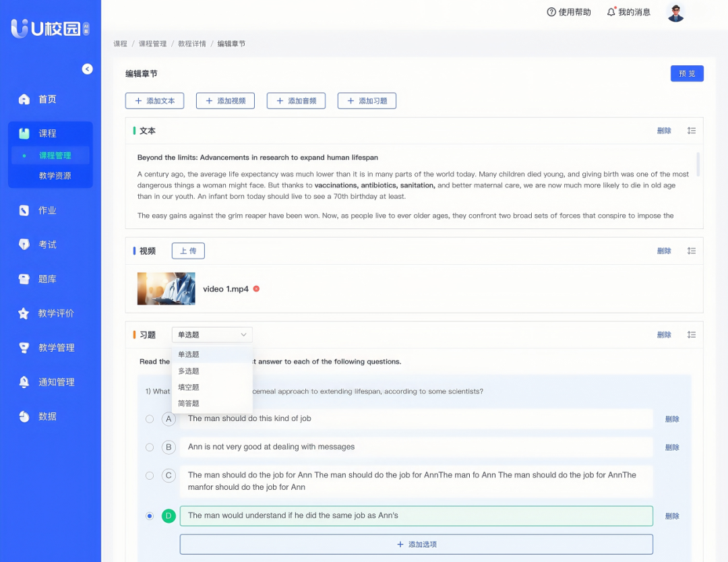
Task: Open 题库 using its sidebar icon
Action: 24,279
